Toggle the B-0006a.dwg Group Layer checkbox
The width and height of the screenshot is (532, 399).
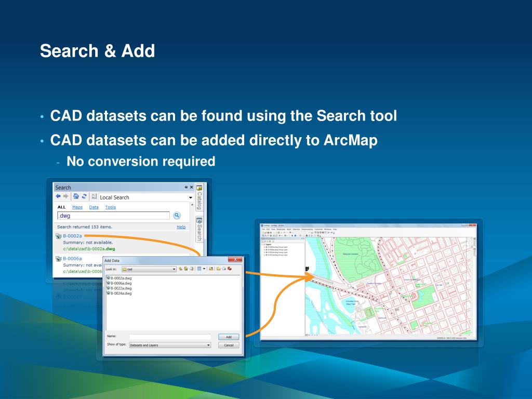tap(267, 250)
